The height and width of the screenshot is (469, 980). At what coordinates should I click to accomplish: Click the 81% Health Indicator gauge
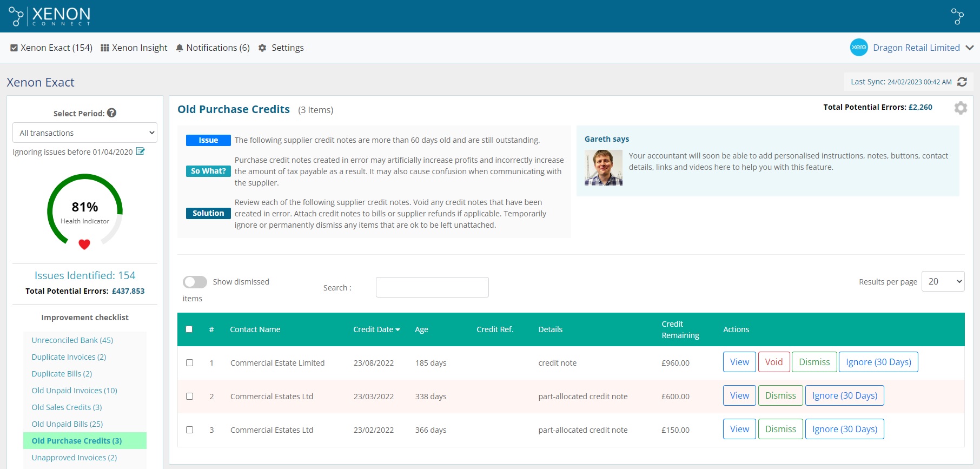coord(85,211)
